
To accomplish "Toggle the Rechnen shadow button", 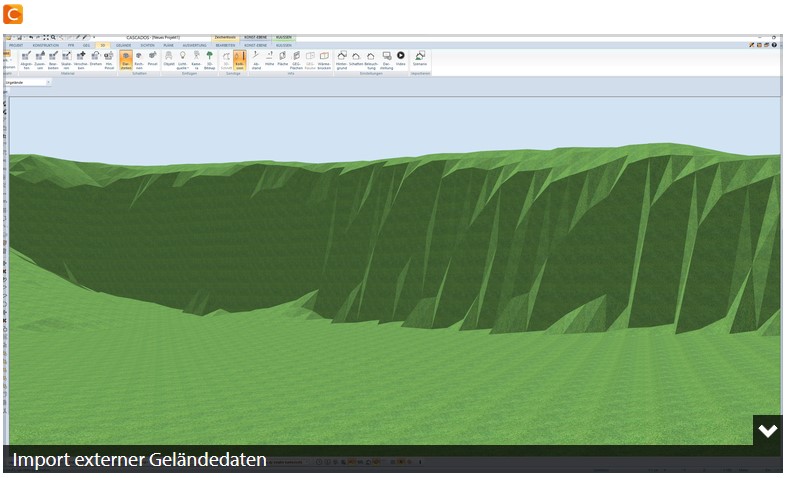I will coord(139,60).
